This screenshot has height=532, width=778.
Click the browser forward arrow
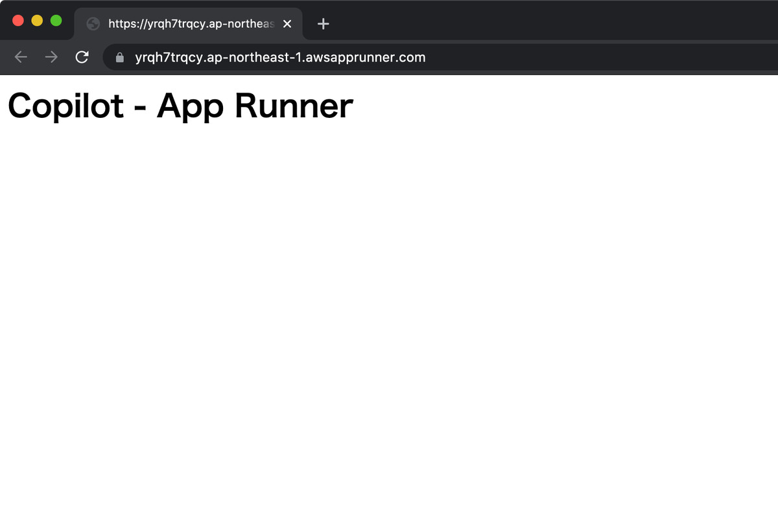tap(51, 58)
